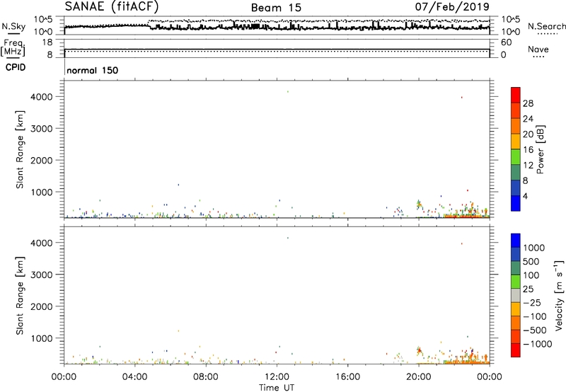Select the '28' label on Power color bar
The height and width of the screenshot is (392, 566).
[x=528, y=103]
